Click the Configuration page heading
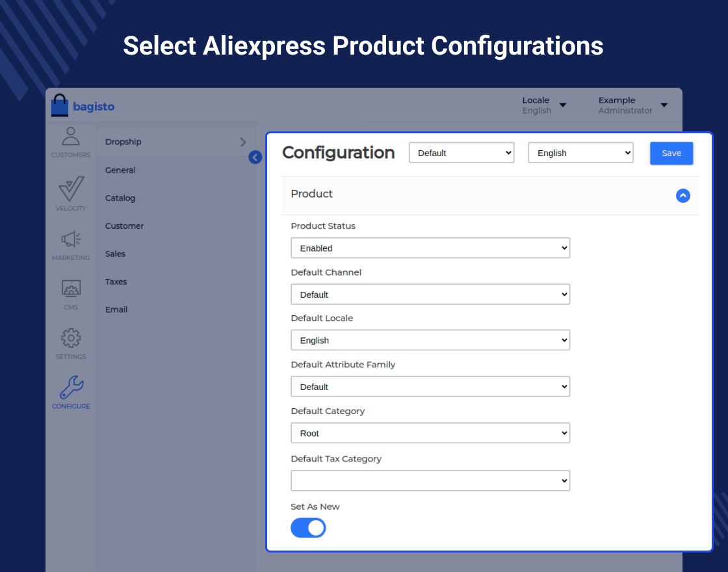The height and width of the screenshot is (572, 728). point(339,153)
